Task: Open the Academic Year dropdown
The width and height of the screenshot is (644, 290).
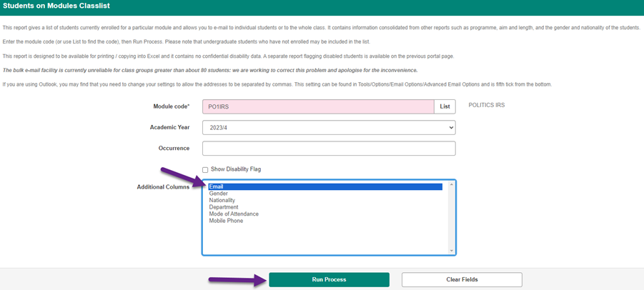Action: (329, 127)
